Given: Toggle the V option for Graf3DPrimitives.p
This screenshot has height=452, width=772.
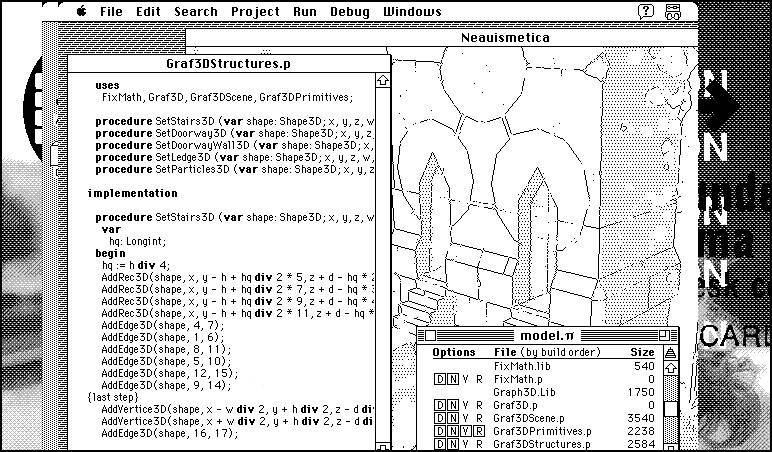Looking at the screenshot, I should pos(465,431).
